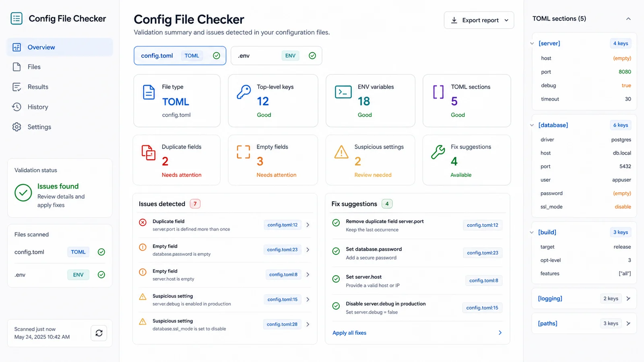Image resolution: width=644 pixels, height=362 pixels.
Task: Open issue reference config.toml:28 badge
Action: (x=282, y=324)
